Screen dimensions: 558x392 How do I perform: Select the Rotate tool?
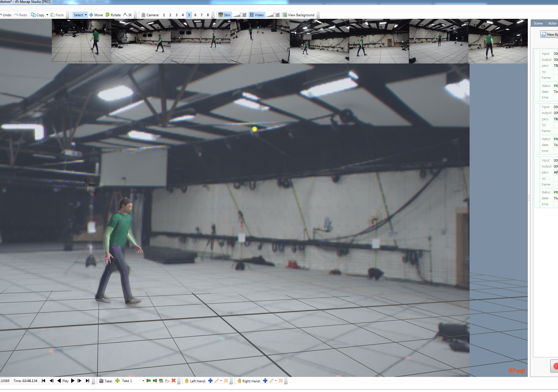click(113, 15)
